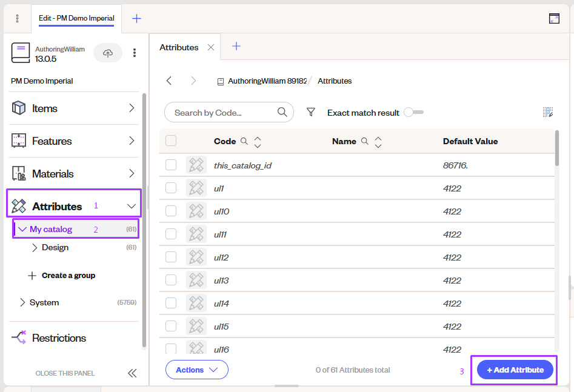Viewport: 574px width, 392px height.
Task: Open the column configuration icon above table
Action: (x=548, y=112)
